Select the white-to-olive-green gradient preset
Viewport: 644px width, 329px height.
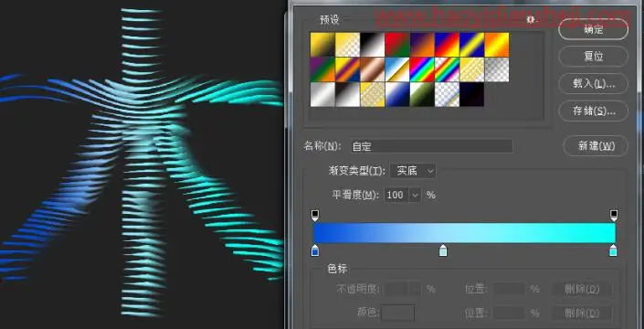[422, 94]
